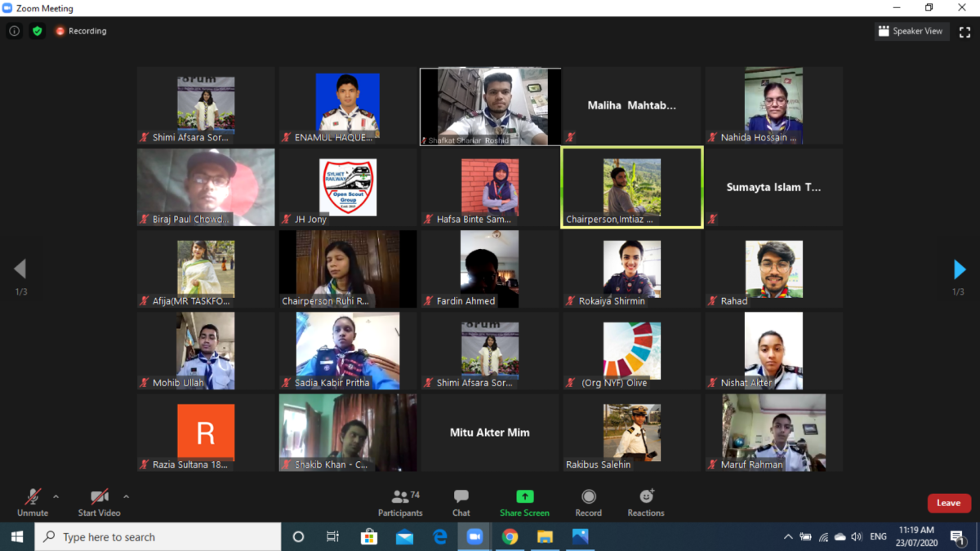Viewport: 980px width, 551px height.
Task: Click the red Leave button
Action: pos(949,503)
